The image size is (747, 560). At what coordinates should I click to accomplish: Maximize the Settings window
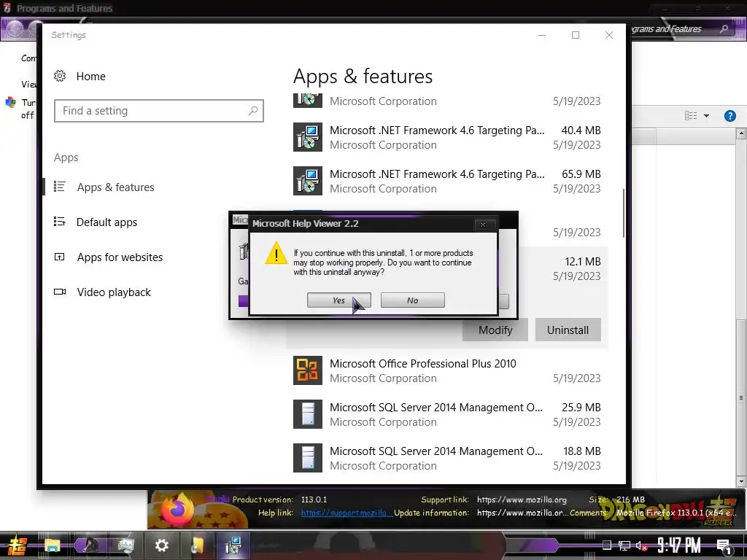click(576, 35)
